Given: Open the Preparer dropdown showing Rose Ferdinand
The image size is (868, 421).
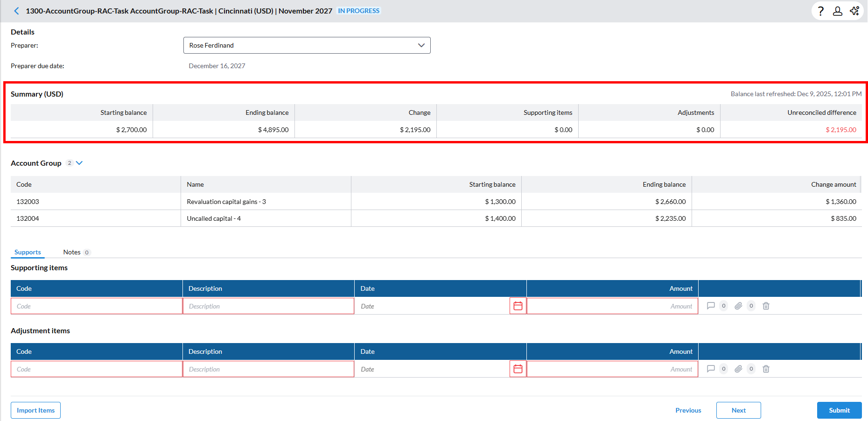Looking at the screenshot, I should pyautogui.click(x=307, y=45).
